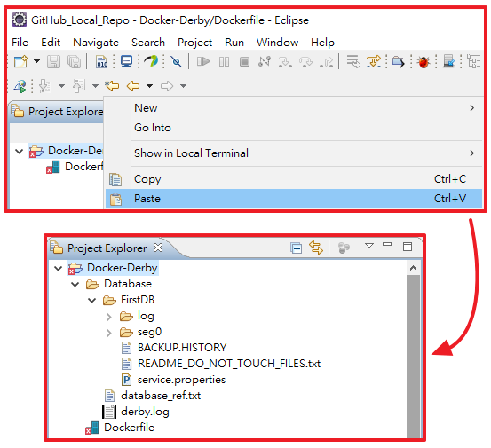491x448 pixels.
Task: Choose New in the context menu
Action: (294, 108)
